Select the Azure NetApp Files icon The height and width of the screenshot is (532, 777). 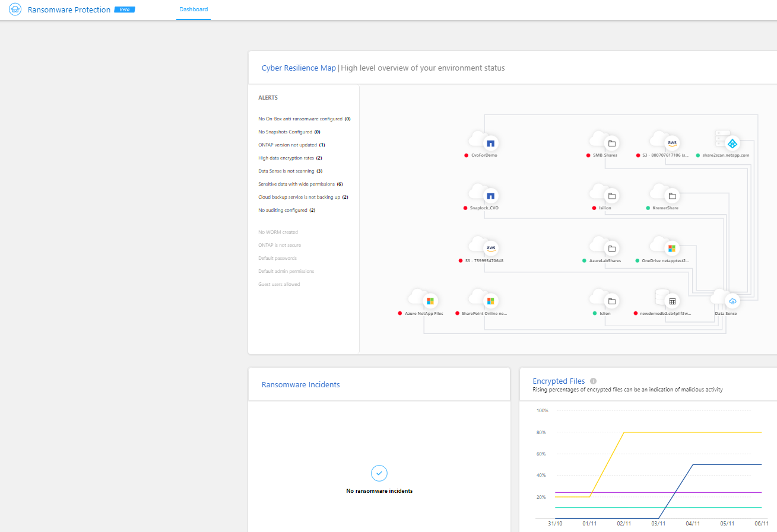point(430,301)
